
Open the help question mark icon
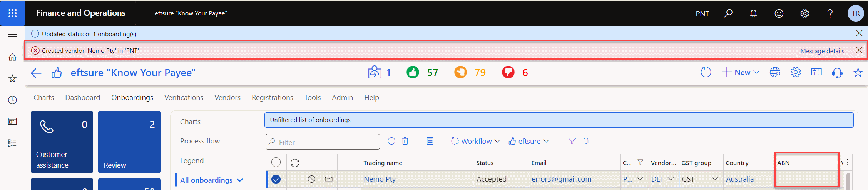830,13
